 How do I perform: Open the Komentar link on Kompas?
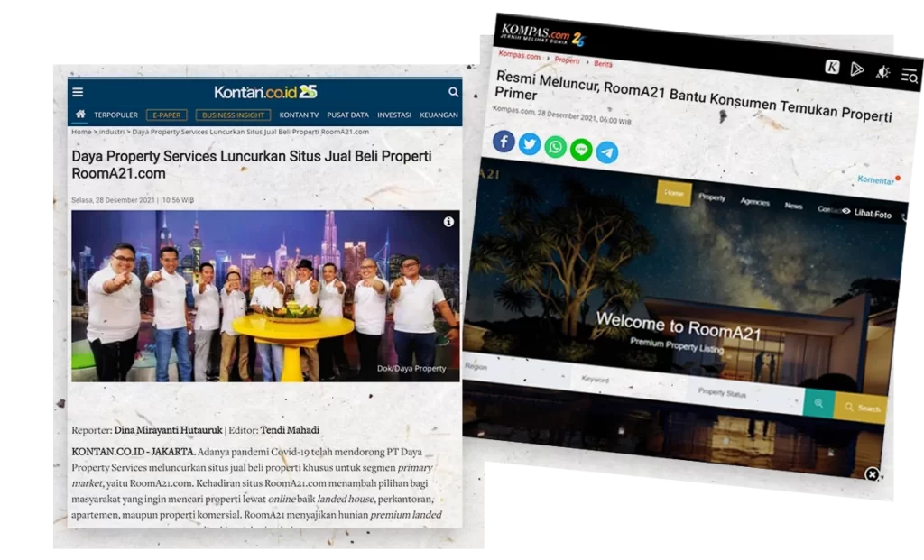876,180
